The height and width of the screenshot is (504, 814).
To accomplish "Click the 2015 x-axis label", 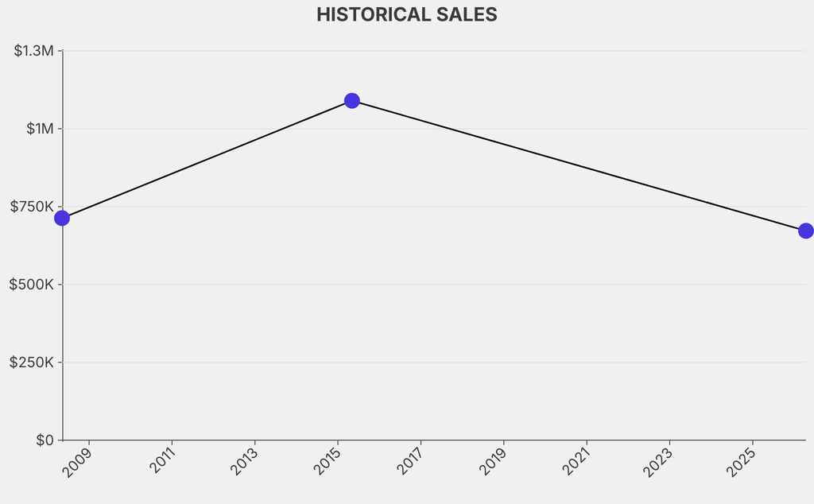I will [x=327, y=463].
